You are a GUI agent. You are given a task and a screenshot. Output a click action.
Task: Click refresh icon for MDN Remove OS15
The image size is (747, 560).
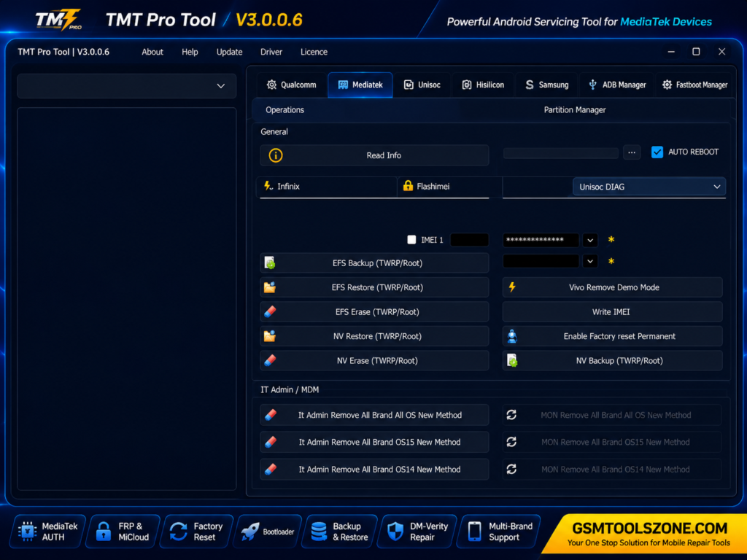click(x=511, y=442)
